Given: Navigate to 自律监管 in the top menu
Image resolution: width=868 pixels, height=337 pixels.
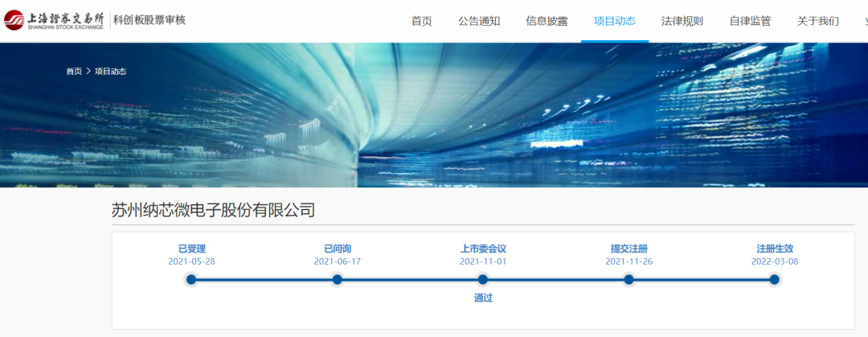Looking at the screenshot, I should tap(750, 21).
